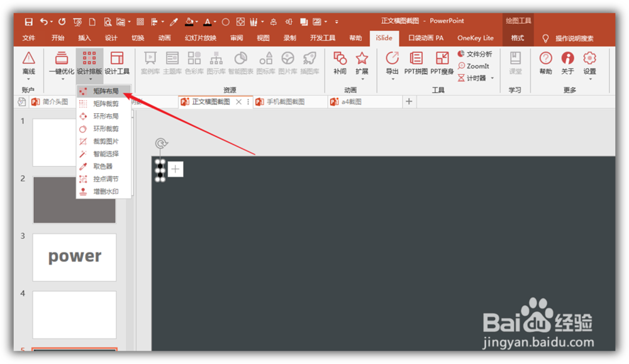This screenshot has width=629, height=364.
Task: Click the PPT拼图 tool
Action: (416, 63)
